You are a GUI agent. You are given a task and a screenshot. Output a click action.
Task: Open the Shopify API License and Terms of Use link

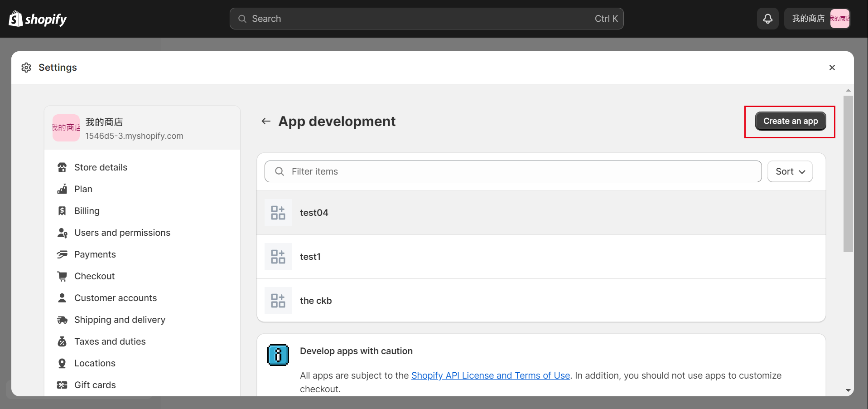click(491, 375)
